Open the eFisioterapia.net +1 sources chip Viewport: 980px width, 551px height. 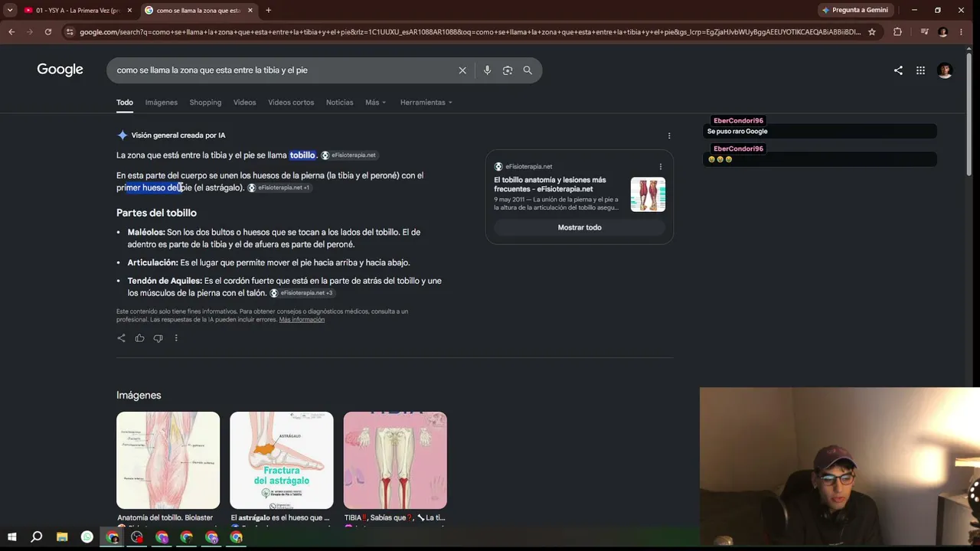click(279, 188)
